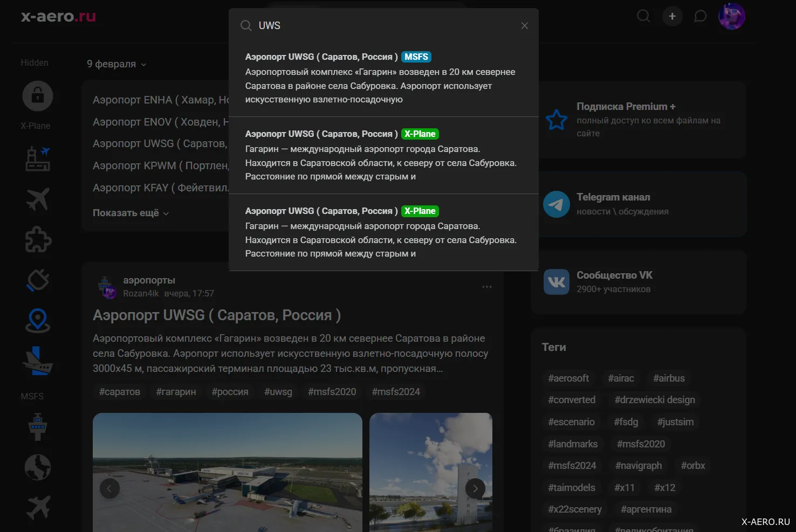Click the MSFS globe scenery icon
Image resolution: width=796 pixels, height=532 pixels.
[x=38, y=467]
